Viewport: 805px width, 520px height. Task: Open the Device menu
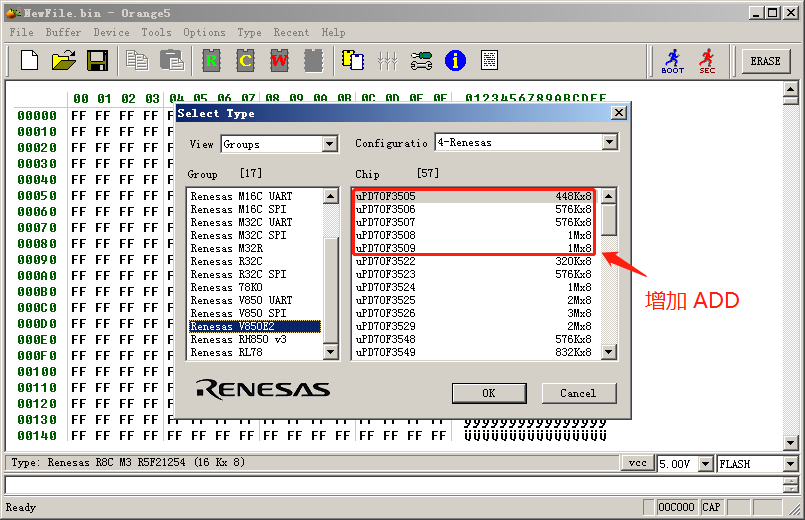[111, 32]
